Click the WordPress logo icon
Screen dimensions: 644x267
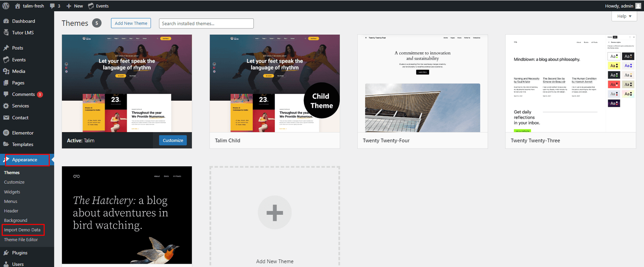[6, 6]
